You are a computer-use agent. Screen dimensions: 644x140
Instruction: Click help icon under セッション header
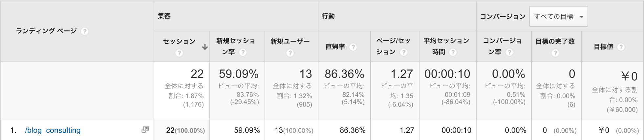pyautogui.click(x=179, y=53)
